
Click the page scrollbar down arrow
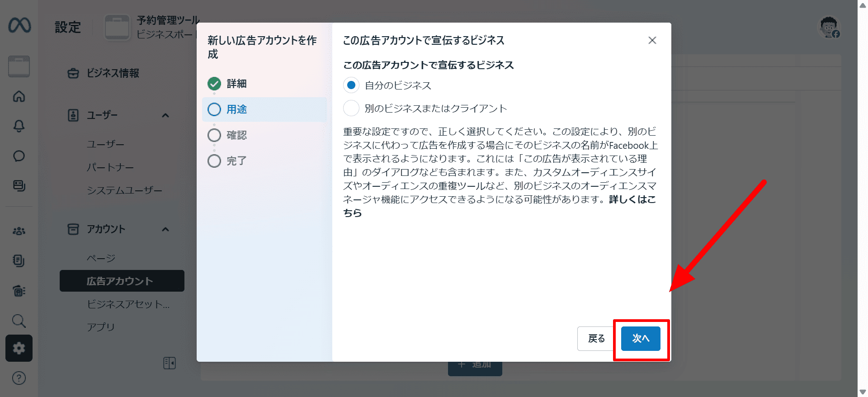[863, 392]
